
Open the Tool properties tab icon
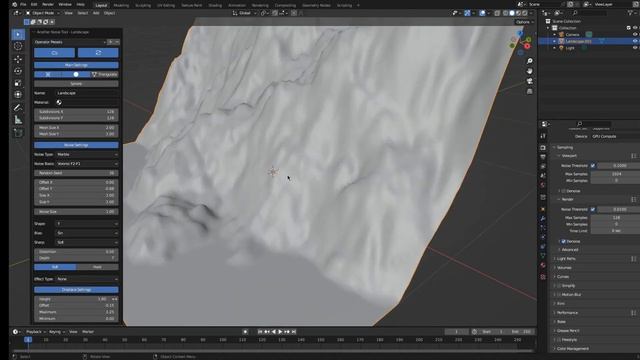point(543,136)
